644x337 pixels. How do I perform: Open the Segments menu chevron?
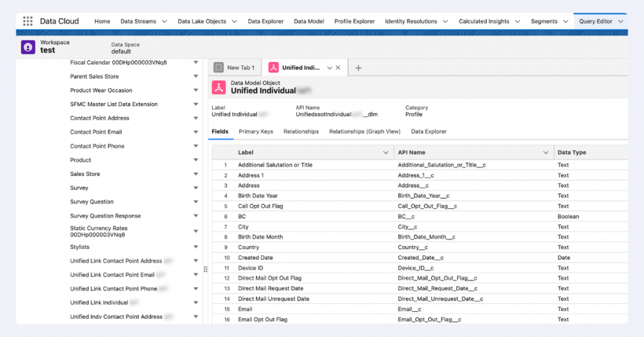pos(565,21)
